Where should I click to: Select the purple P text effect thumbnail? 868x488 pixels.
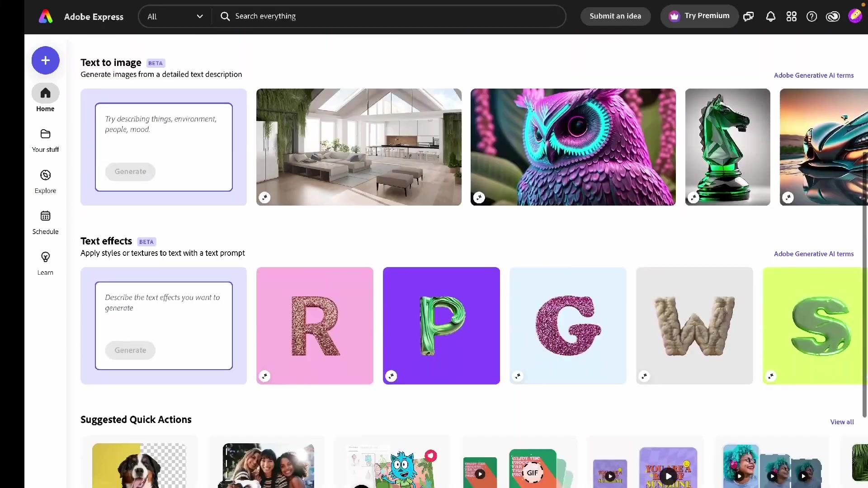tap(441, 325)
